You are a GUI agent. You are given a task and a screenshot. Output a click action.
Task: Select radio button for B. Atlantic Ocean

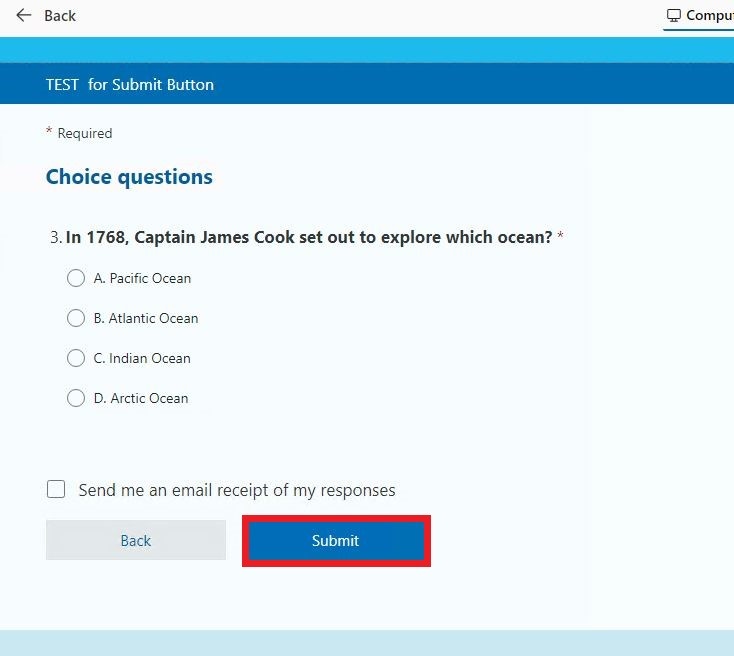click(x=76, y=318)
